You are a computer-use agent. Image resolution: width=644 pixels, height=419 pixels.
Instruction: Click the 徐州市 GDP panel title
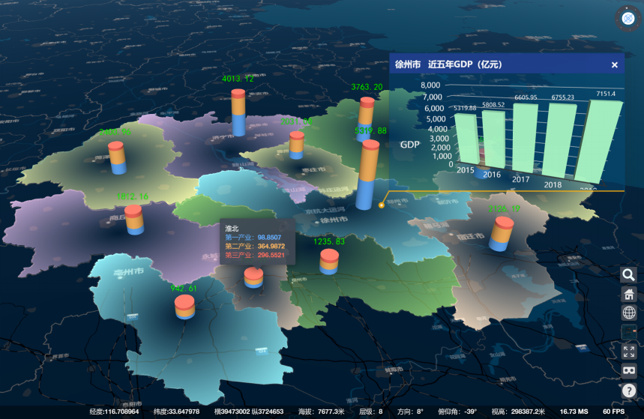[x=448, y=64]
